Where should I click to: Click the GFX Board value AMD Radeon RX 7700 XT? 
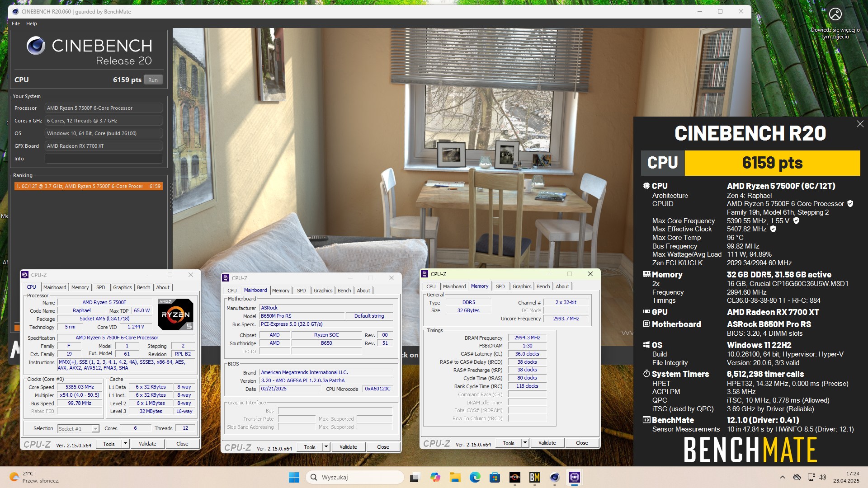coord(104,146)
